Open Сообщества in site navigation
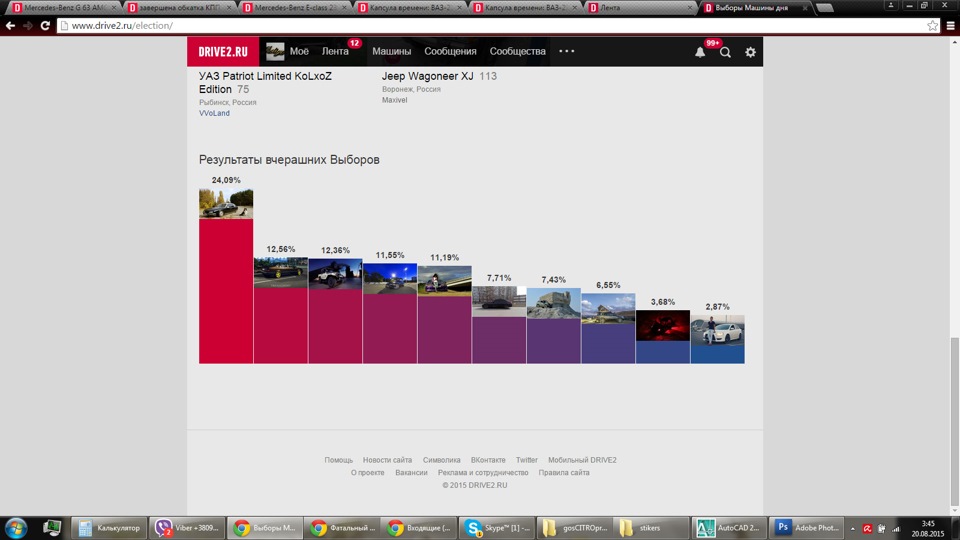This screenshot has width=960, height=540. pyautogui.click(x=517, y=51)
